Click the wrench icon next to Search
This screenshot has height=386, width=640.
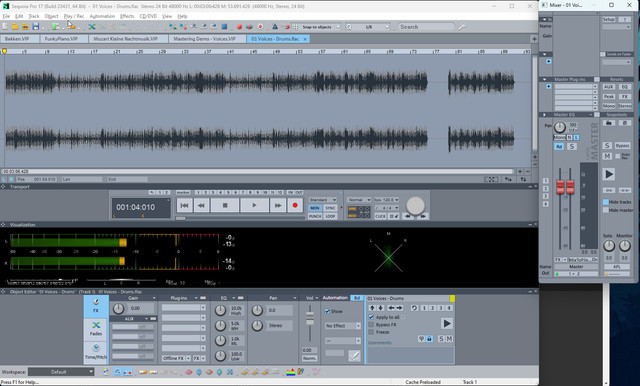[462, 27]
